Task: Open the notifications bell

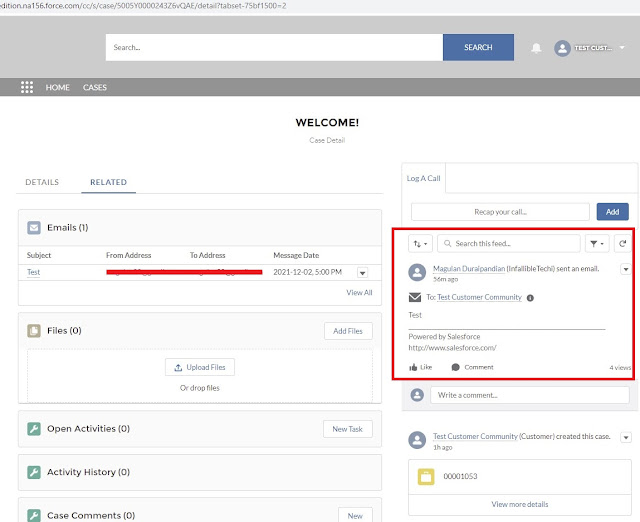Action: click(536, 48)
